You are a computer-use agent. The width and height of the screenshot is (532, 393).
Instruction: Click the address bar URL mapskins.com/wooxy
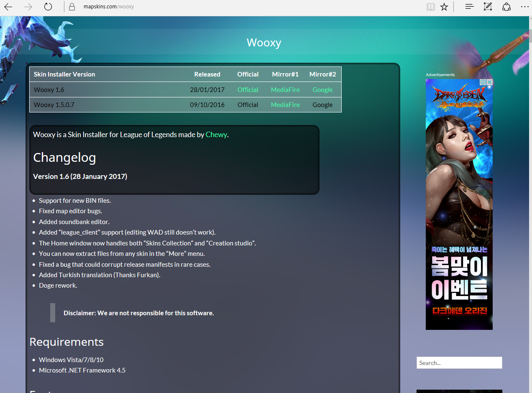click(x=109, y=7)
